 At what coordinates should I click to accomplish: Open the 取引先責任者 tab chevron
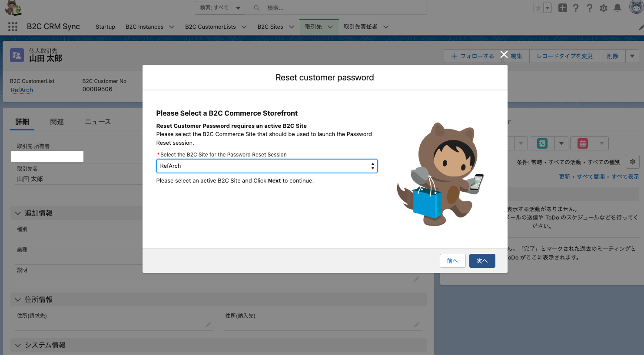(385, 27)
